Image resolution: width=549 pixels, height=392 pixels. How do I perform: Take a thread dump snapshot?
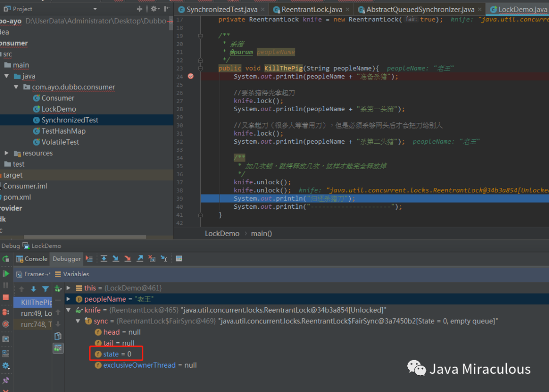coord(6,339)
